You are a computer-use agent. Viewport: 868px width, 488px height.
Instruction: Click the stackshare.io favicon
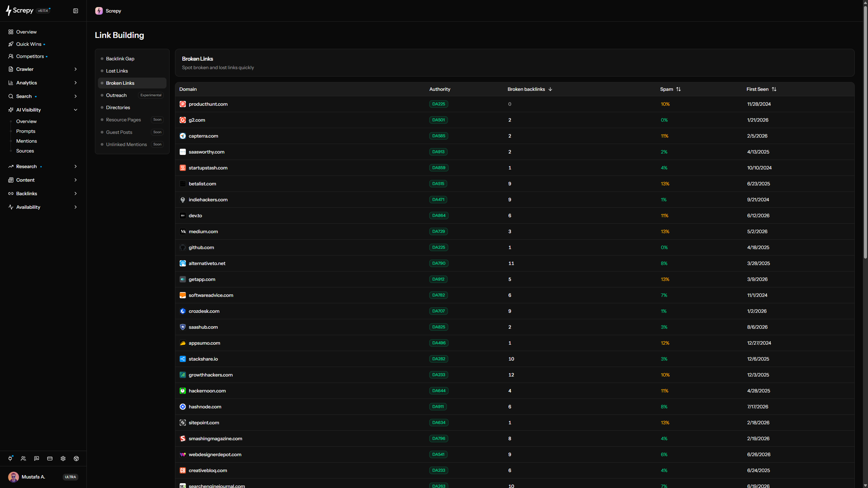click(183, 359)
